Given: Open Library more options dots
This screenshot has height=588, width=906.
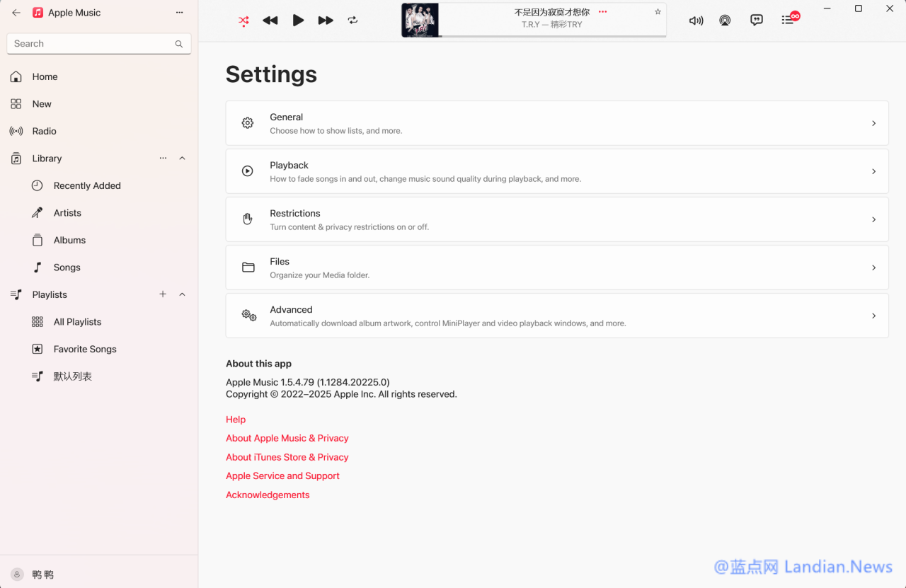Looking at the screenshot, I should pyautogui.click(x=163, y=158).
